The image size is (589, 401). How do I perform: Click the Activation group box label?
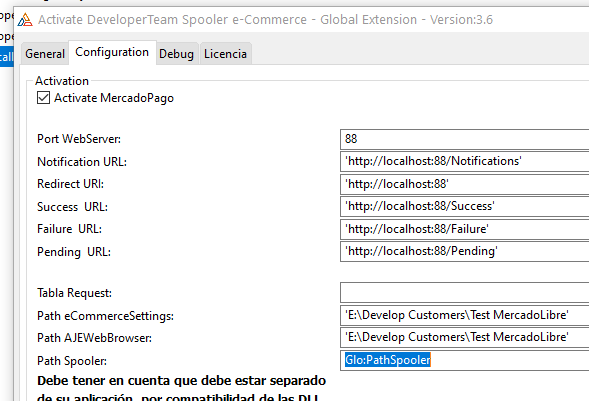pyautogui.click(x=62, y=81)
